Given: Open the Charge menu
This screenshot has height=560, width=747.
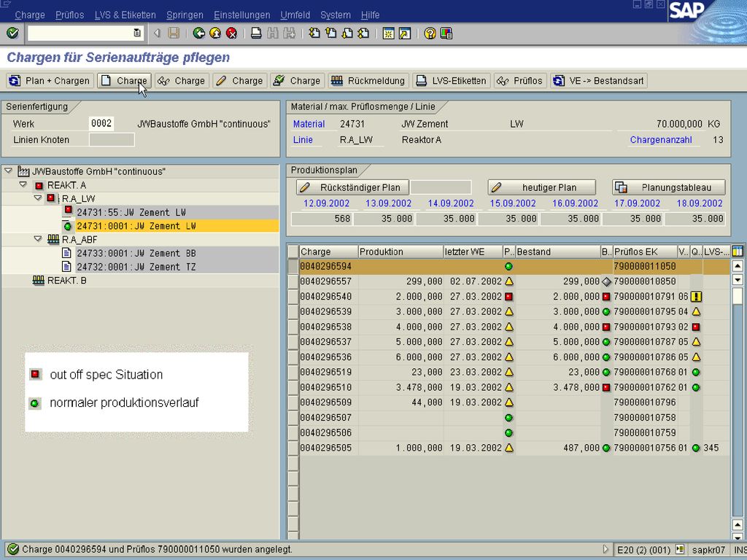Looking at the screenshot, I should pyautogui.click(x=29, y=15).
